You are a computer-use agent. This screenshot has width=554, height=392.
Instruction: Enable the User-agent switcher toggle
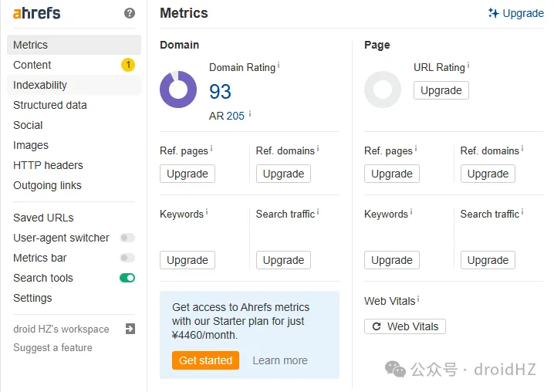127,238
